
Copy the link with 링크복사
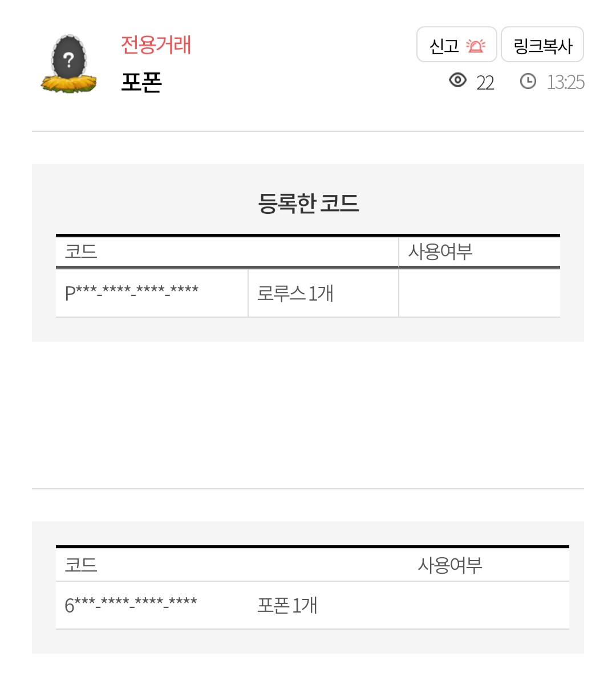click(542, 45)
